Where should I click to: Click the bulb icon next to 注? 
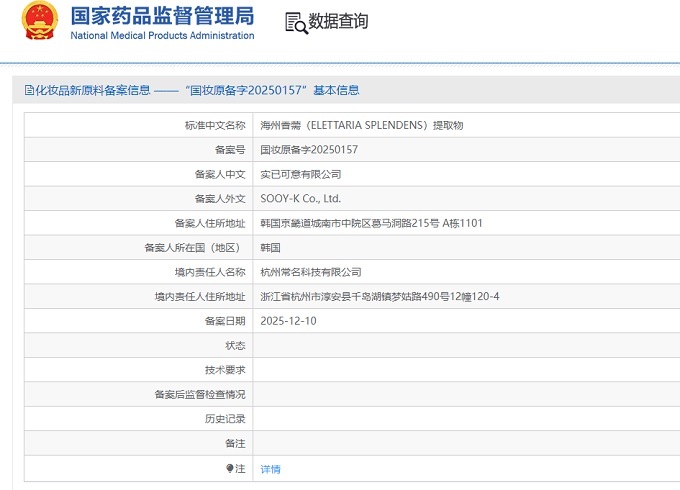229,468
